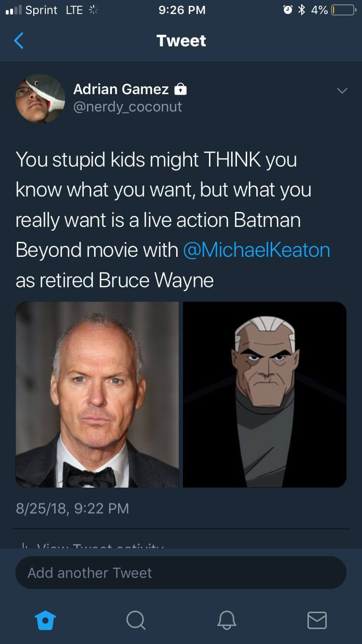Viewport: 362px width, 644px height.
Task: Tap the Bluetooth icon in status bar
Action: 302,10
